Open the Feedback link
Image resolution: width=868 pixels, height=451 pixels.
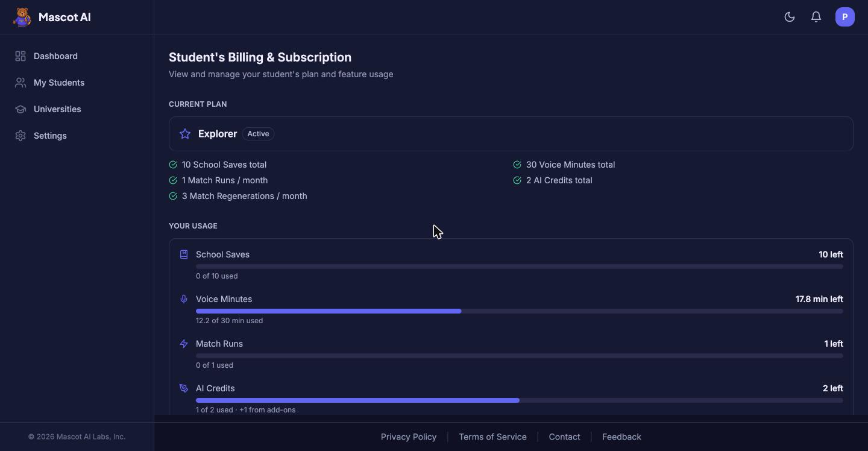tap(621, 437)
